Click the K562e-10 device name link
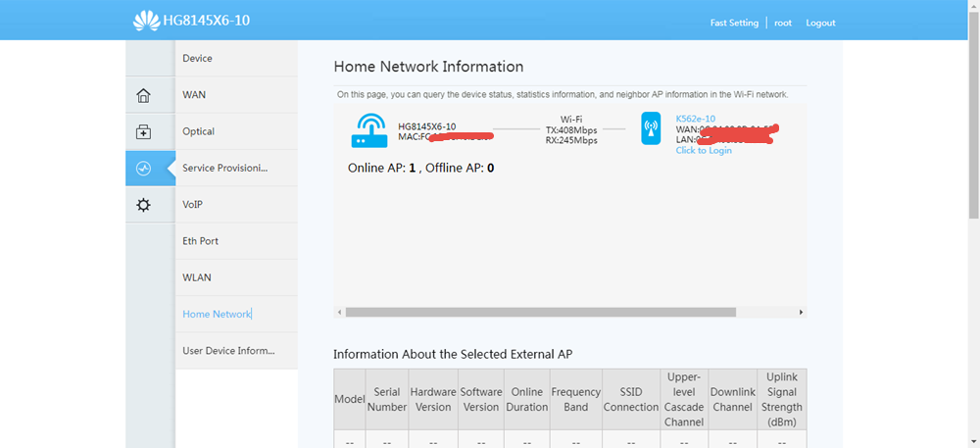 [x=696, y=119]
